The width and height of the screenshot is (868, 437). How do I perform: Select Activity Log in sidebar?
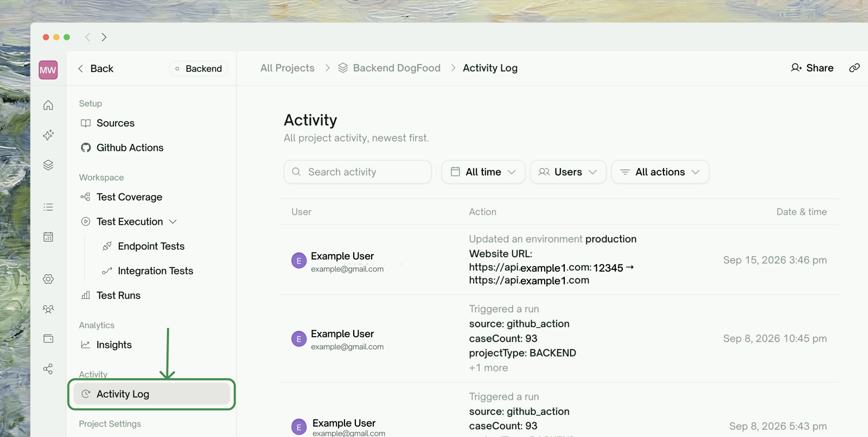click(151, 394)
